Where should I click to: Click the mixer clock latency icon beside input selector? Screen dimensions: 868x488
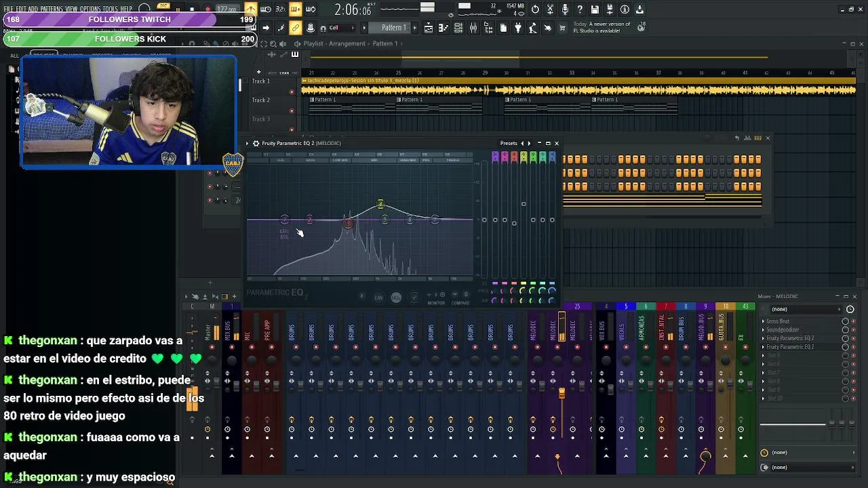pos(850,309)
